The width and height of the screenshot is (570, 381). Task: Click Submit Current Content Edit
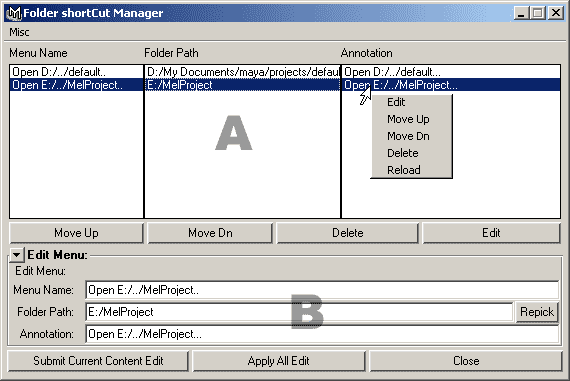pyautogui.click(x=98, y=361)
